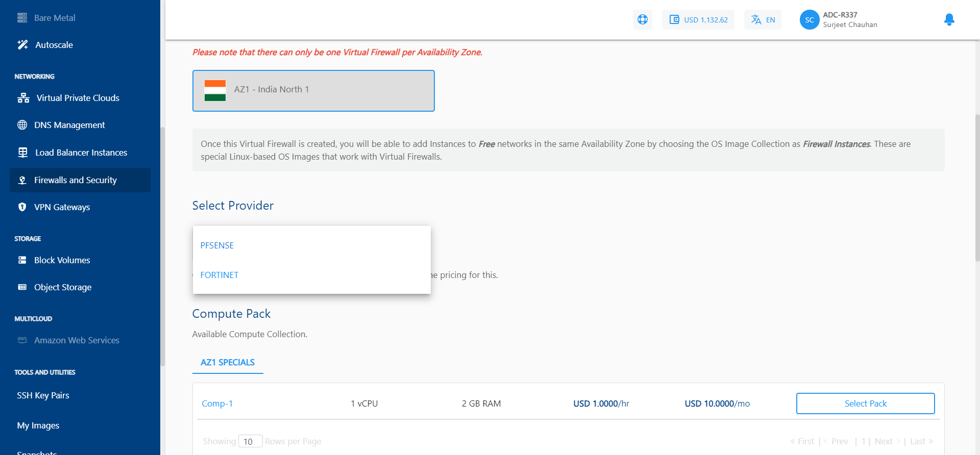Click the rows per page input
This screenshot has width=980, height=455.
click(250, 441)
